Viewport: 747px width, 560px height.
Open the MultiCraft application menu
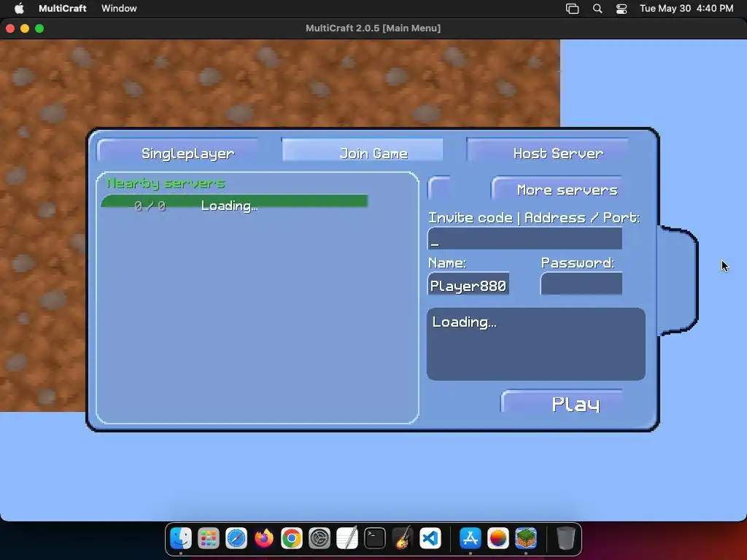pyautogui.click(x=63, y=8)
